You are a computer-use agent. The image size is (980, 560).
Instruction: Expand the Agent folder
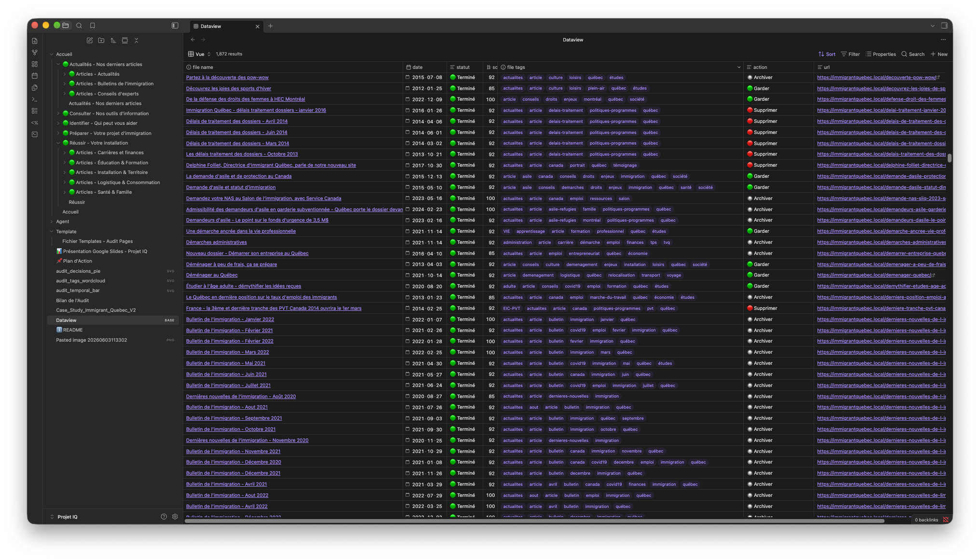pos(52,222)
